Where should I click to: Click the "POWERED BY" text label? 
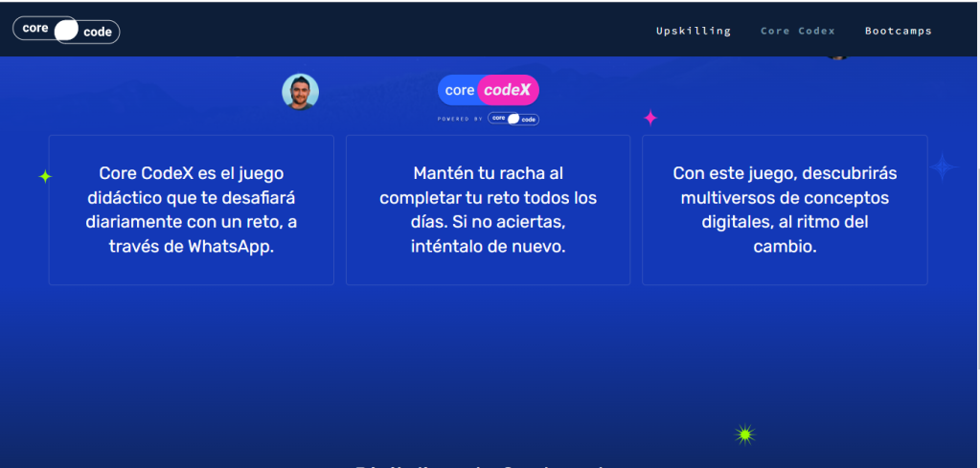pyautogui.click(x=460, y=119)
